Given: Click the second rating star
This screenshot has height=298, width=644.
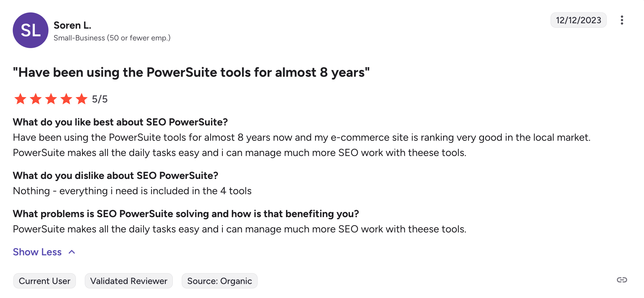Looking at the screenshot, I should (x=36, y=99).
